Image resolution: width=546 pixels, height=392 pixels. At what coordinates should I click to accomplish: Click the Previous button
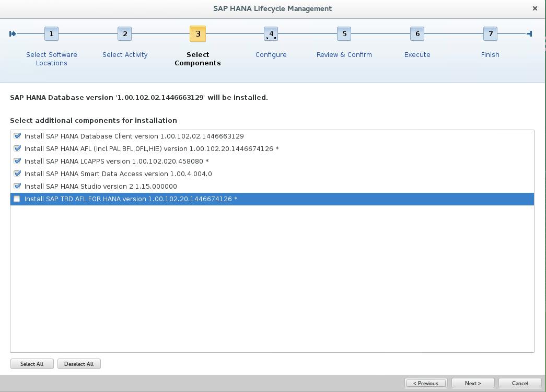[426, 383]
